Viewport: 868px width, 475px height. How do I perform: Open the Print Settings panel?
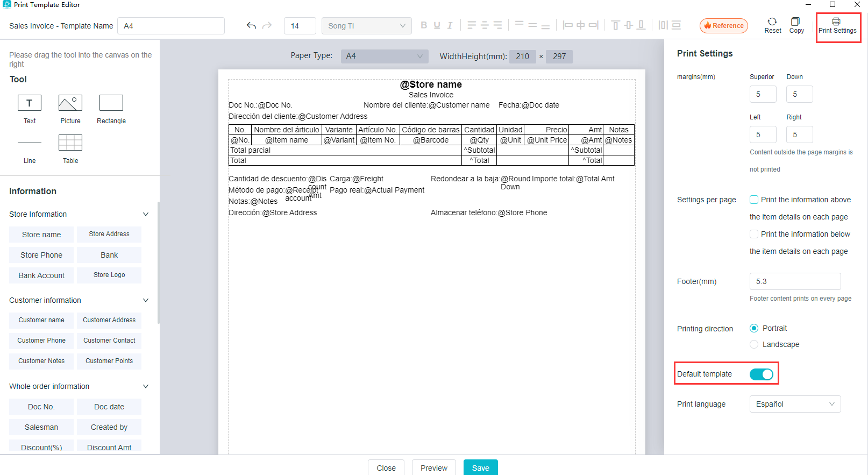tap(837, 26)
